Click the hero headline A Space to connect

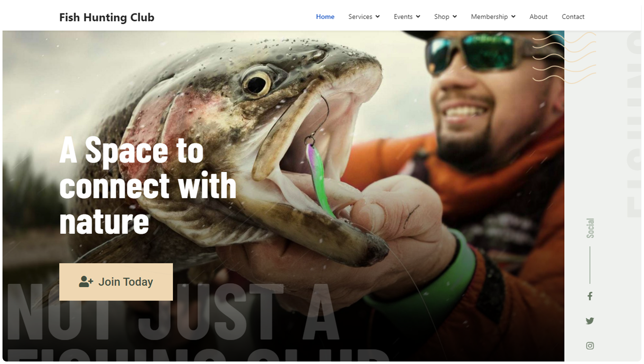click(x=148, y=185)
